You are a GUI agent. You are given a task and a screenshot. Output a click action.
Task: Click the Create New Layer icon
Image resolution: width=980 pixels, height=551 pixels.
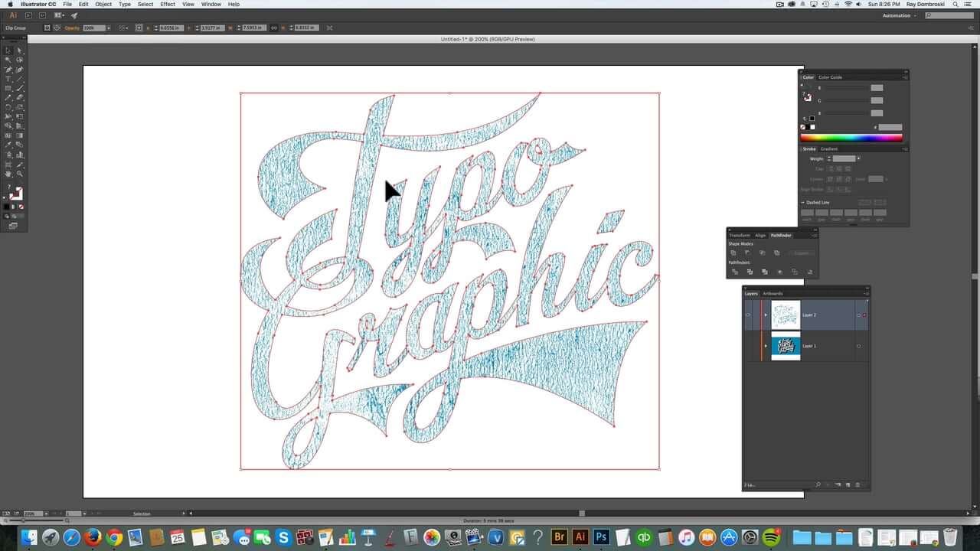pyautogui.click(x=848, y=484)
